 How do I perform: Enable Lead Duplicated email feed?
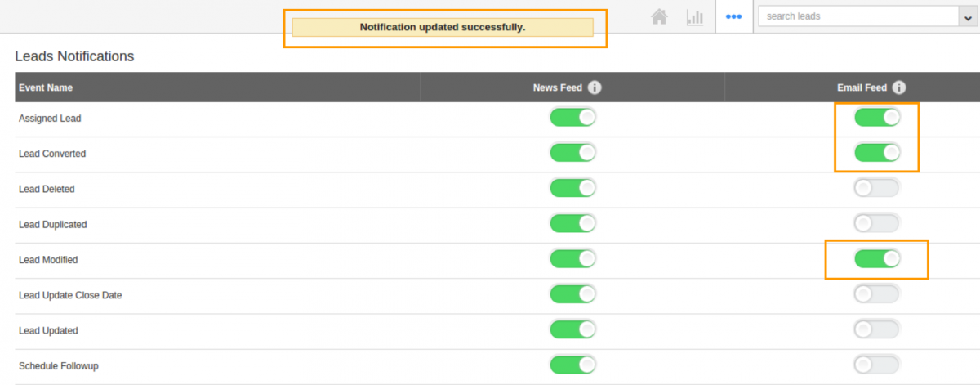(877, 223)
